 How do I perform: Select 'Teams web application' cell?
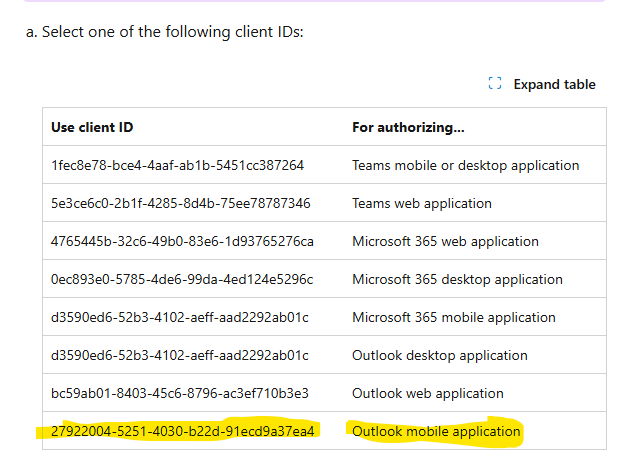tap(422, 203)
